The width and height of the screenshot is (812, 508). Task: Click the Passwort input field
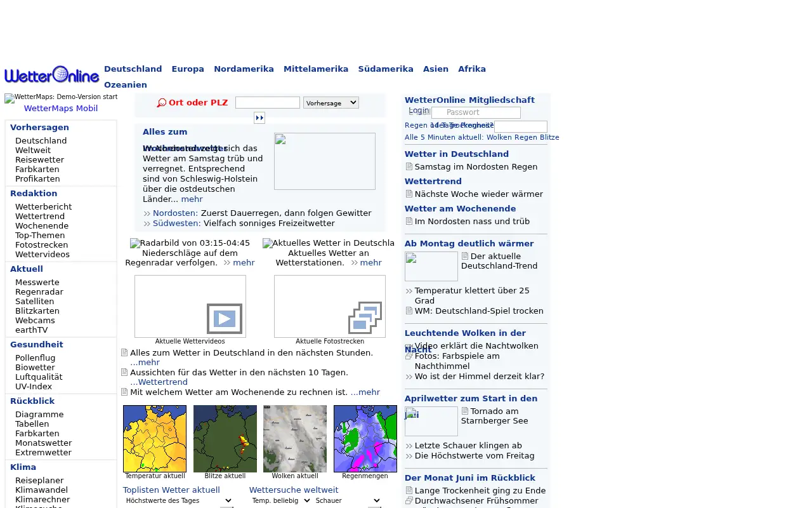476,112
